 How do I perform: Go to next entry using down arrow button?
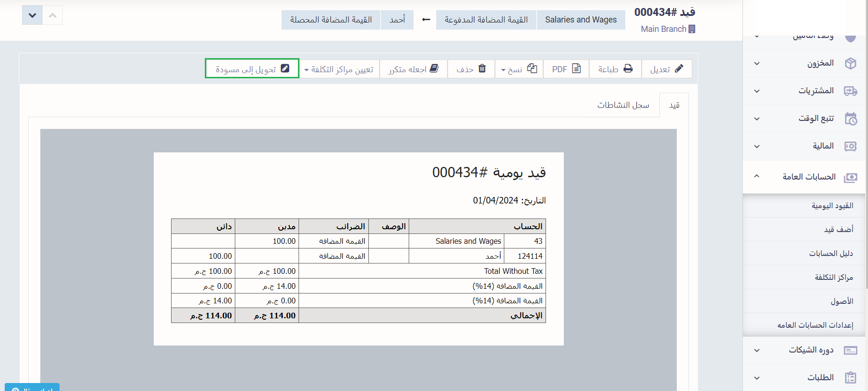(32, 15)
